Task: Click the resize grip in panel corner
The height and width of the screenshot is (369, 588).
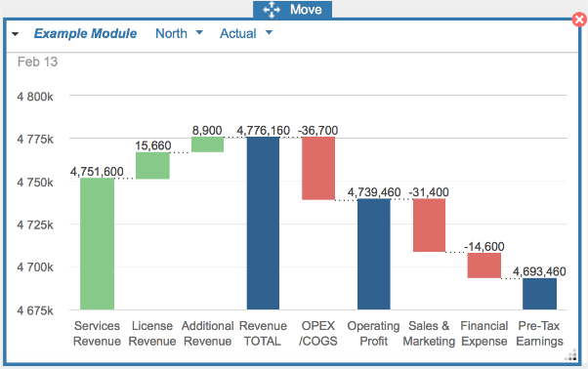Action: click(x=571, y=355)
